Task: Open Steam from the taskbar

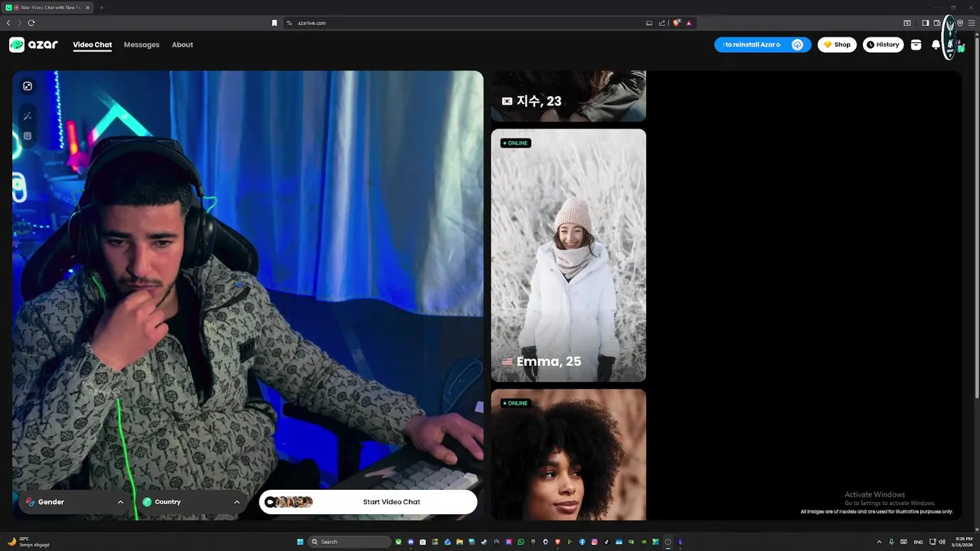Action: coord(484,542)
